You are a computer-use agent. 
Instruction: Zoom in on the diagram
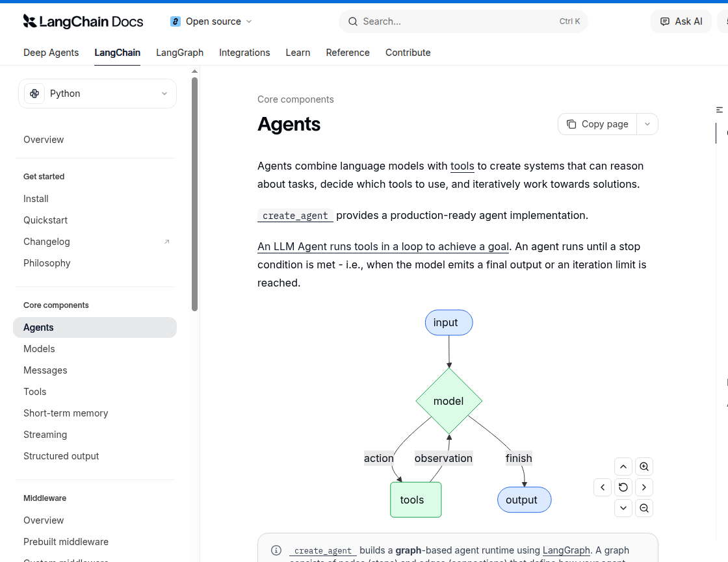644,466
